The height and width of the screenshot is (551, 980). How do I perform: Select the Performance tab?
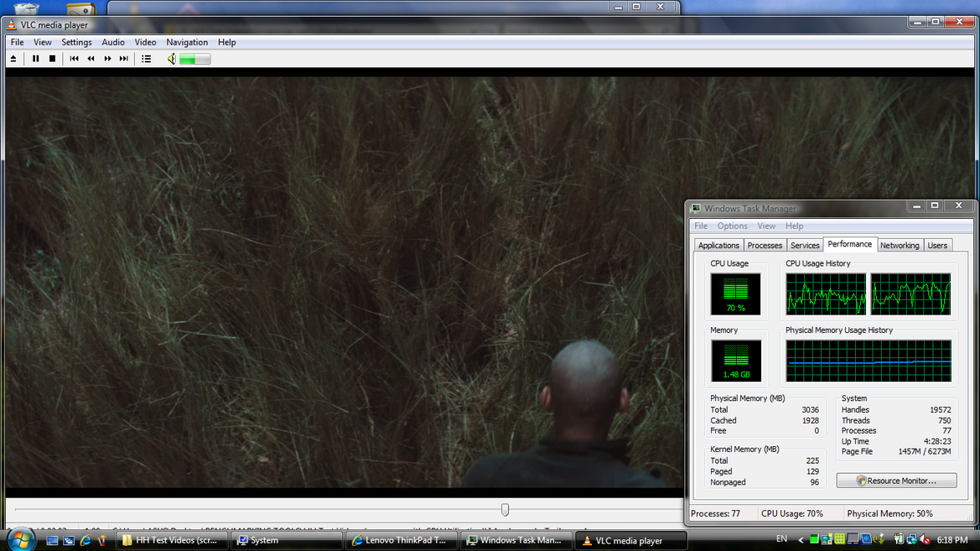click(850, 244)
